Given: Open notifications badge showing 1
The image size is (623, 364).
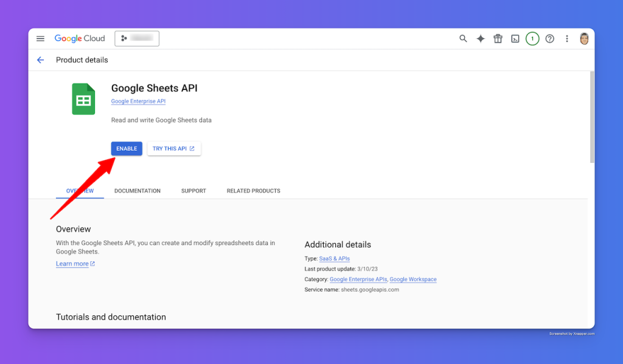Looking at the screenshot, I should point(532,38).
